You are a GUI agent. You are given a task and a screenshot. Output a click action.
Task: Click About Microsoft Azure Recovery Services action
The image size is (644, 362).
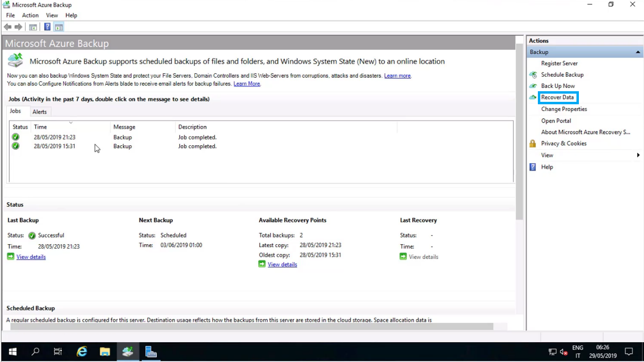[x=586, y=132]
